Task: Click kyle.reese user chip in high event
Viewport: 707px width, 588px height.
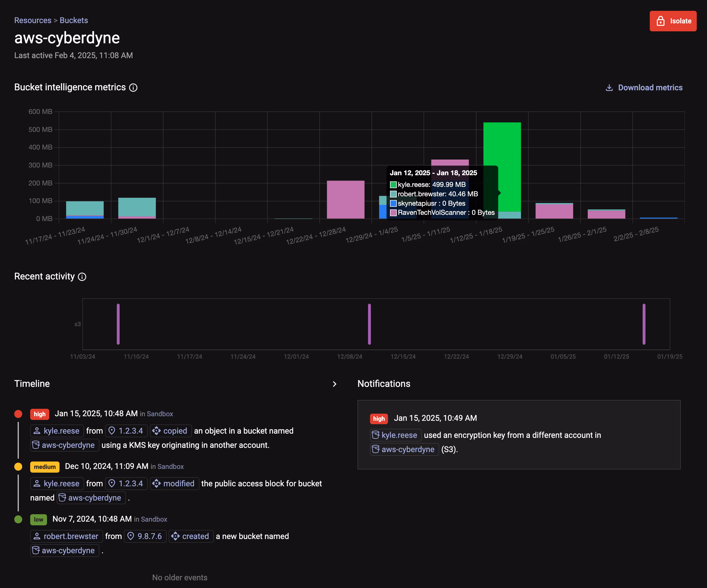Action: (x=57, y=431)
